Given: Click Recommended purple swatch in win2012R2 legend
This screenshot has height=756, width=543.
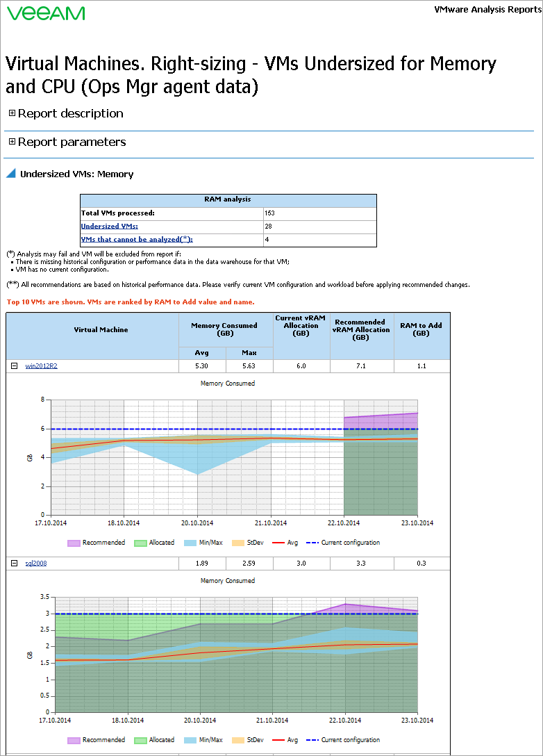Looking at the screenshot, I should tap(74, 543).
